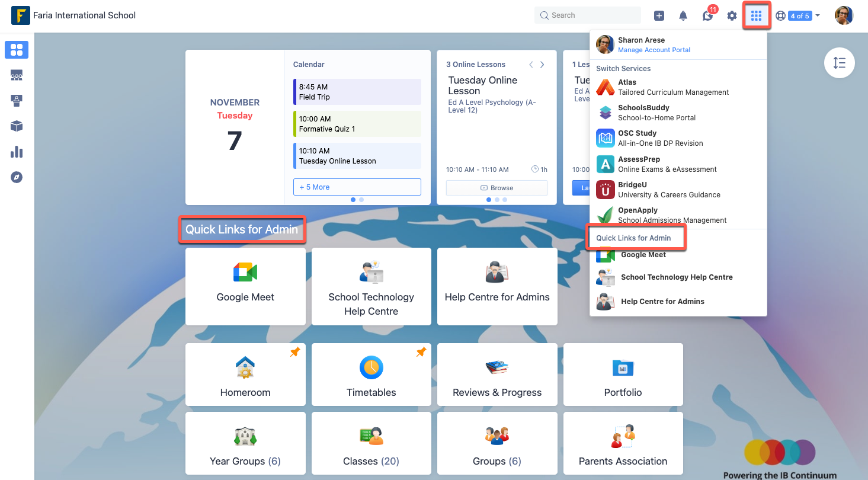Open the Help Centre for Admins tile

pos(497,286)
